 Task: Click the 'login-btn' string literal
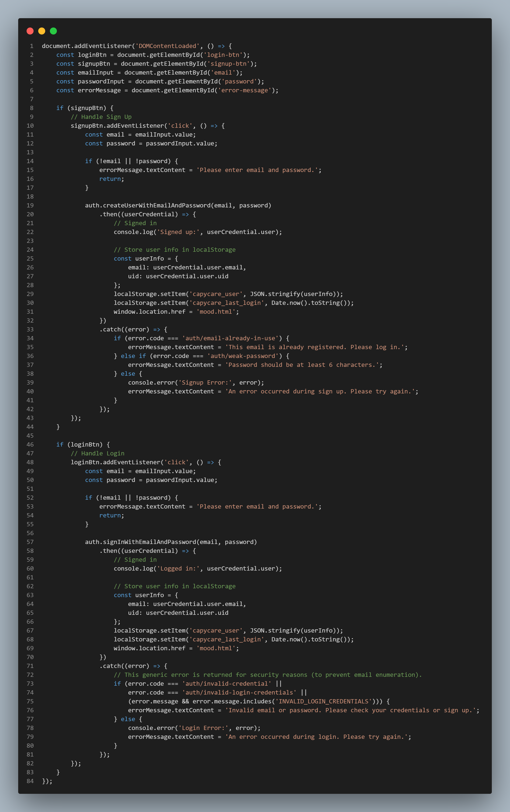pos(223,55)
